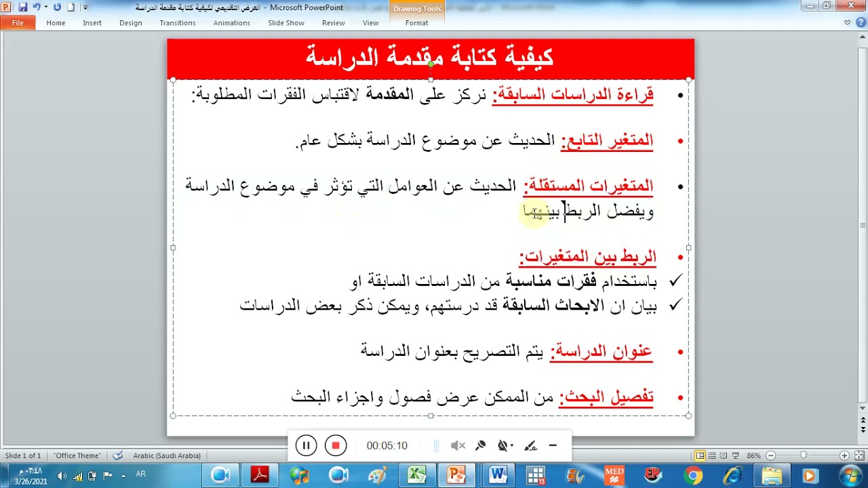Expand the minimized ribbon
This screenshot has height=488, width=868.
click(847, 22)
